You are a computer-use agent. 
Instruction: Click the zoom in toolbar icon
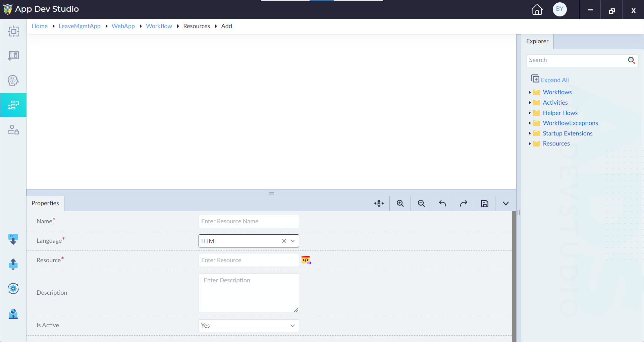click(x=400, y=204)
